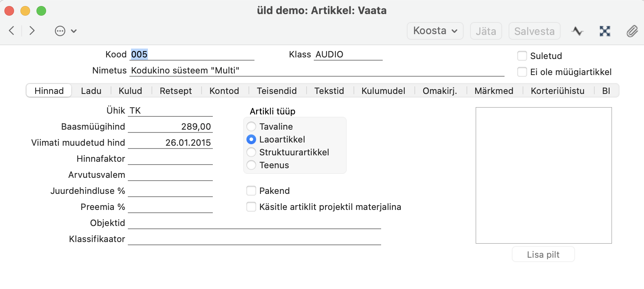Click the Lisa pilt button
This screenshot has width=644, height=289.
point(543,254)
